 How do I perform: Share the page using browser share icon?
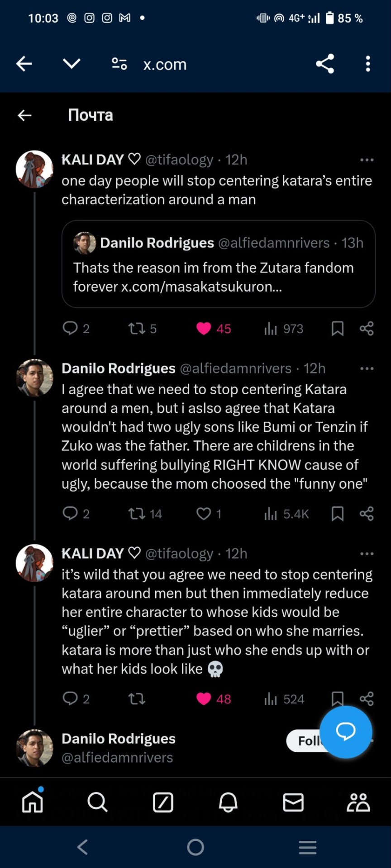(325, 64)
